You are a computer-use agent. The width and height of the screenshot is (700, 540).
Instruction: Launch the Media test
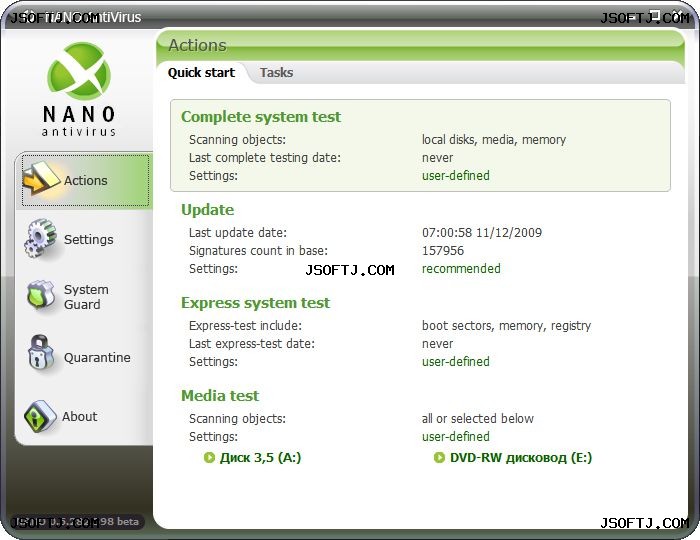(x=220, y=395)
